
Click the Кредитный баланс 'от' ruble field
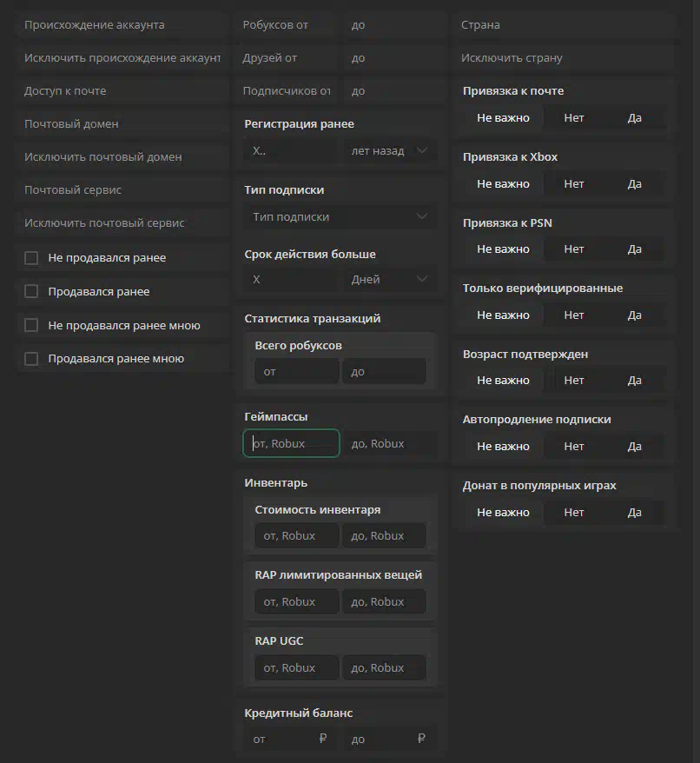(287, 739)
